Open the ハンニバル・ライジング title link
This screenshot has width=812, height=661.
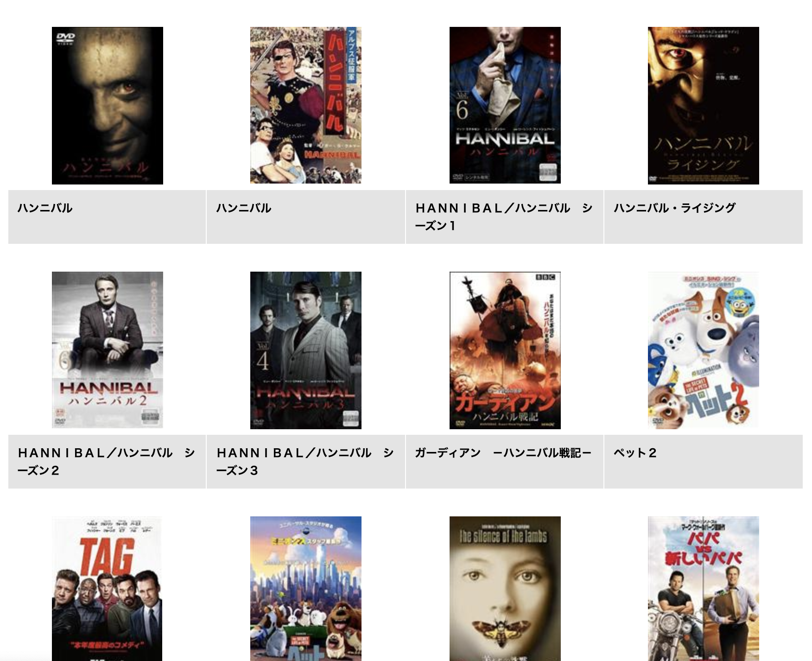coord(675,208)
